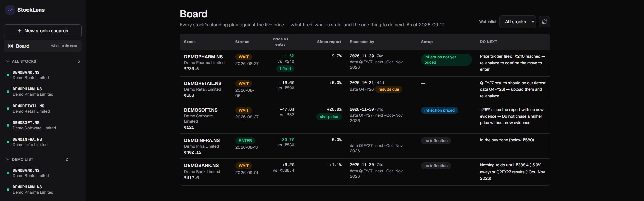Click the DO NEXT column header
Image resolution: width=644 pixels, height=201 pixels.
[x=488, y=42]
